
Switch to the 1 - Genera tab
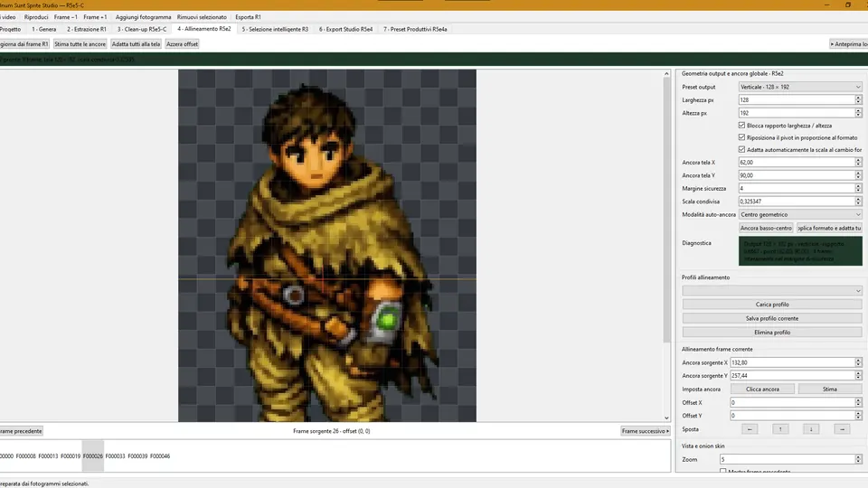(x=43, y=29)
